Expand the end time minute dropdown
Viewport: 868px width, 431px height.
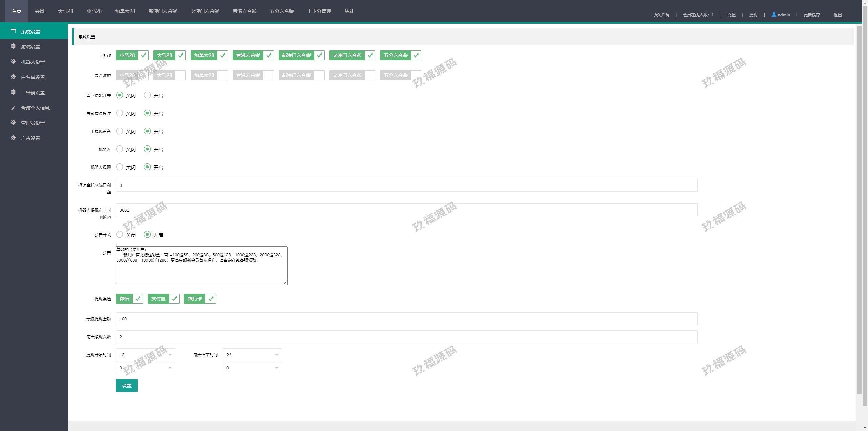pyautogui.click(x=252, y=368)
